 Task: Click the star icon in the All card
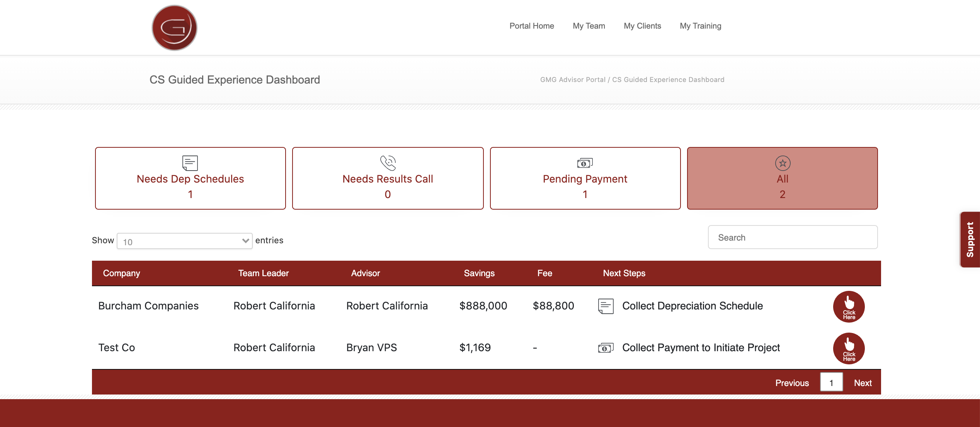[x=783, y=163]
